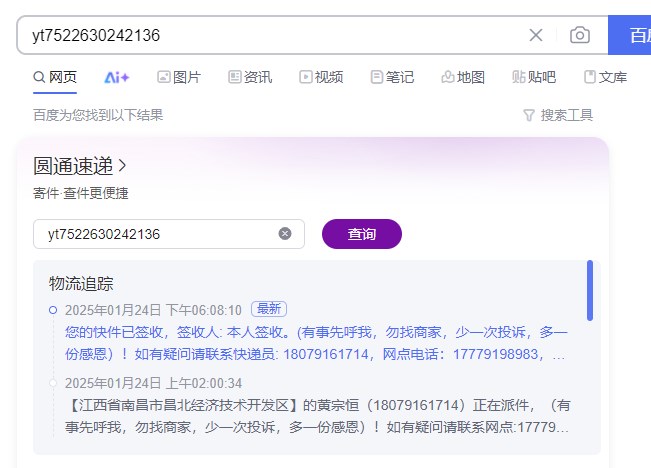651x468 pixels.
Task: Click the 物流追踪 heading
Action: click(81, 284)
